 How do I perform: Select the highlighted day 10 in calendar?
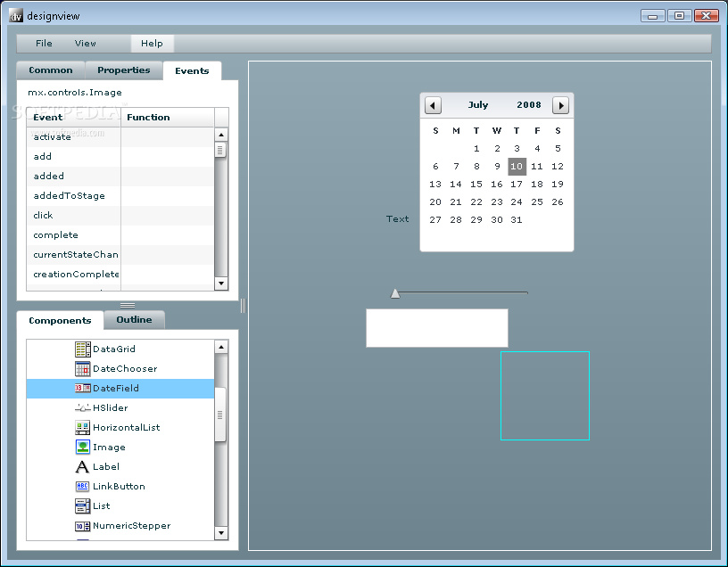click(517, 167)
